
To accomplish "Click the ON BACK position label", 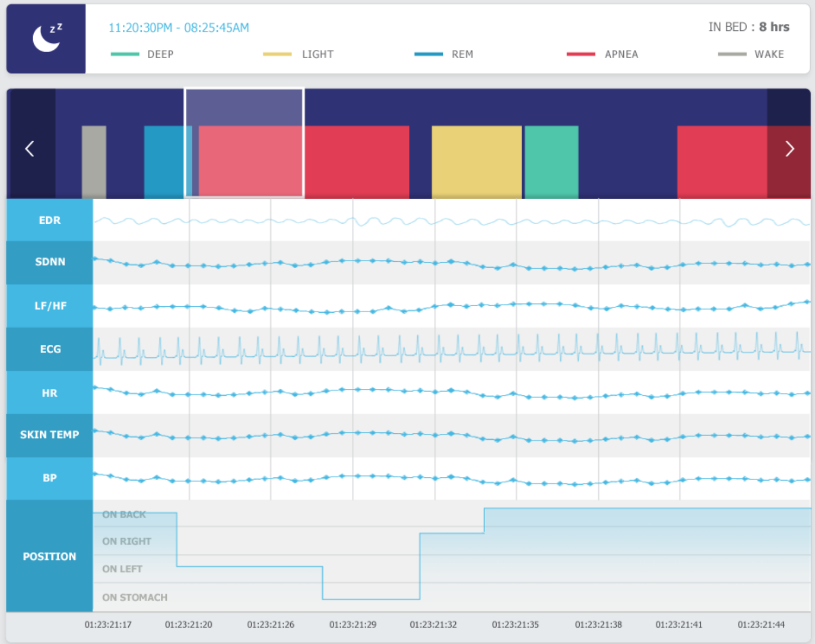I will coord(124,514).
